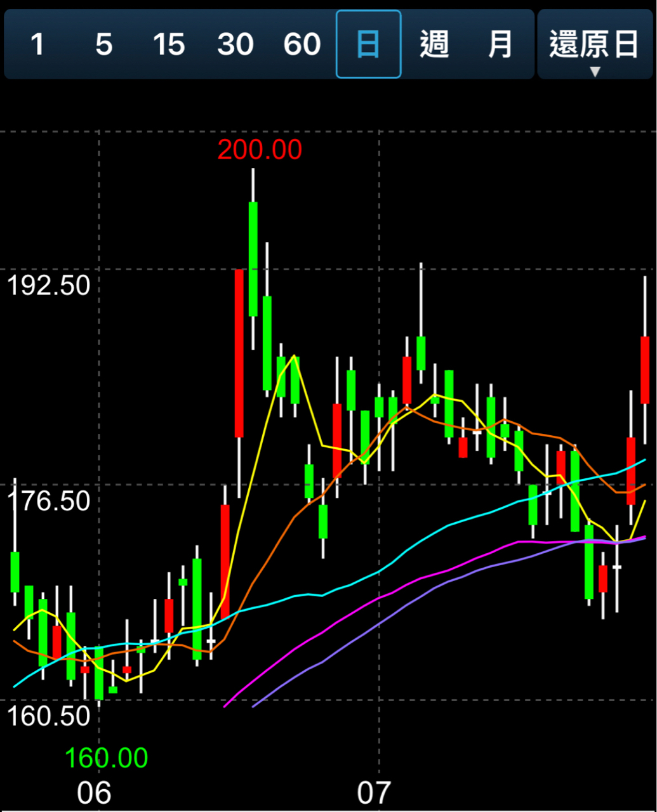Viewport: 657px width, 812px height.
Task: Tap the 160.50 price axis label
Action: [x=49, y=716]
